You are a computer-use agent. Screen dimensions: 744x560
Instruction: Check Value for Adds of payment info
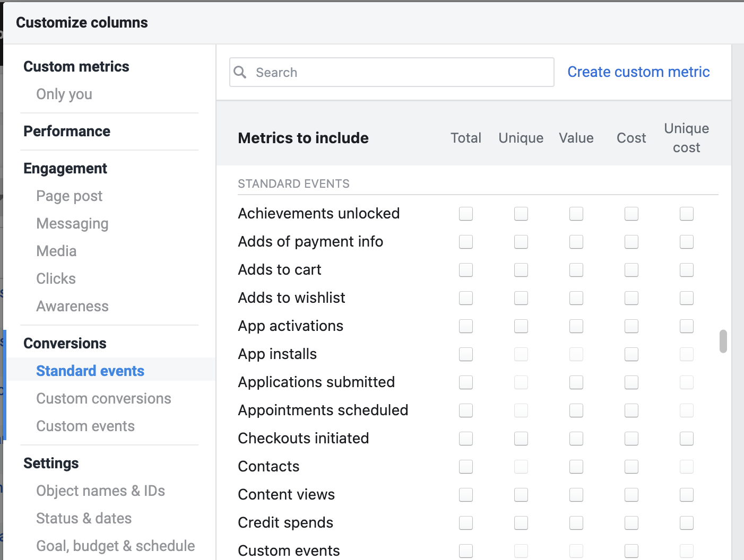click(x=576, y=242)
